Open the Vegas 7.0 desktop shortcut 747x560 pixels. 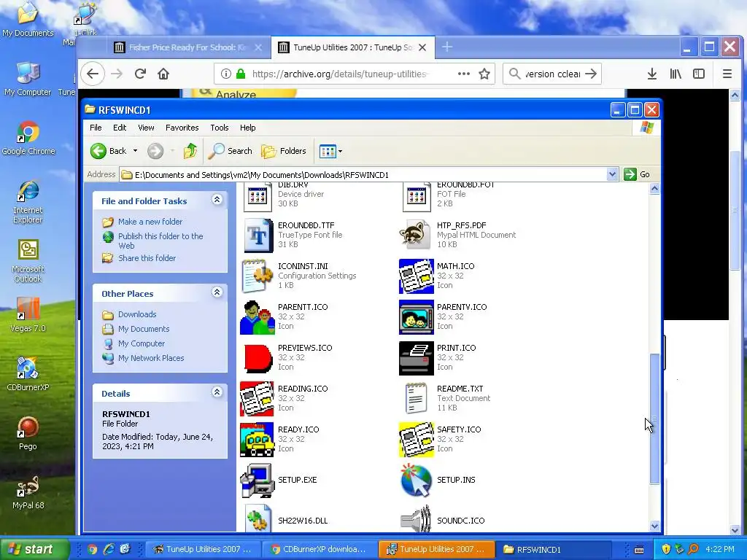(28, 315)
